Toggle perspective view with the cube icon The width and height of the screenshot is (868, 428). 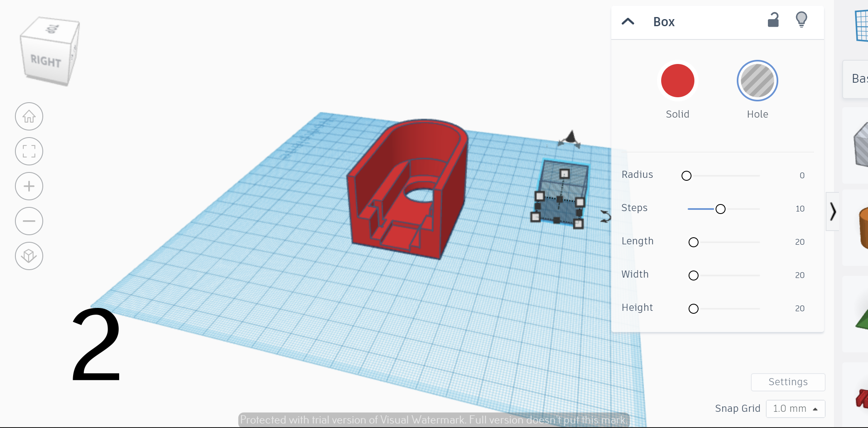(x=29, y=256)
